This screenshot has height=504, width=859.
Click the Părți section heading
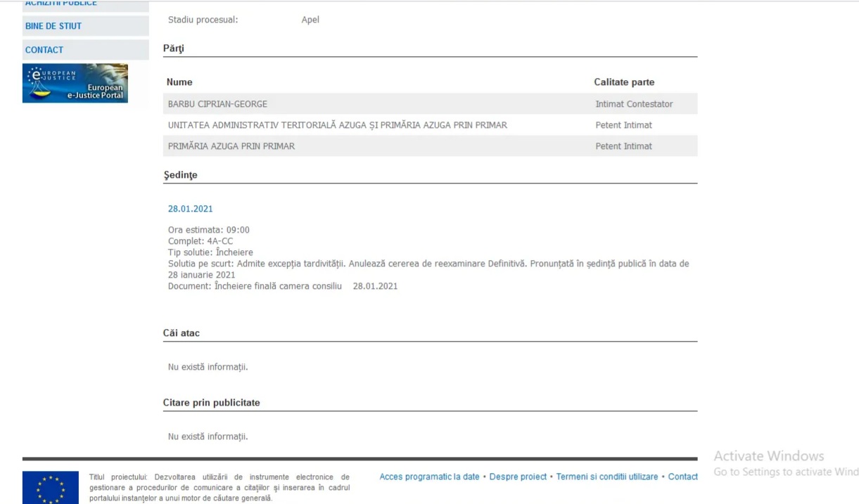coord(173,48)
